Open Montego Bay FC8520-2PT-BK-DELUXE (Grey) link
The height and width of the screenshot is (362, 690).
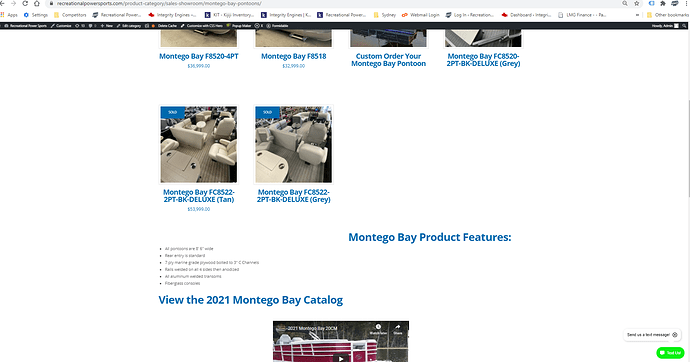pos(483,60)
